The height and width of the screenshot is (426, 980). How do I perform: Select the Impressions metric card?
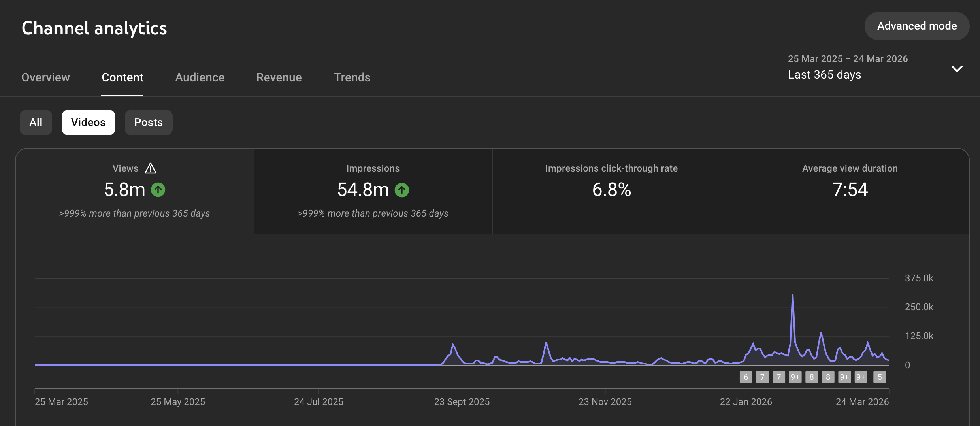[x=373, y=191]
